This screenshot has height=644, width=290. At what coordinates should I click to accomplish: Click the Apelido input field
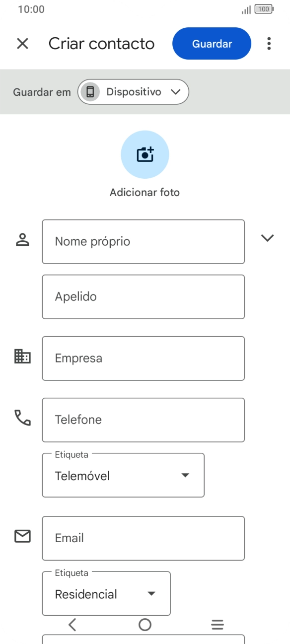[143, 296]
